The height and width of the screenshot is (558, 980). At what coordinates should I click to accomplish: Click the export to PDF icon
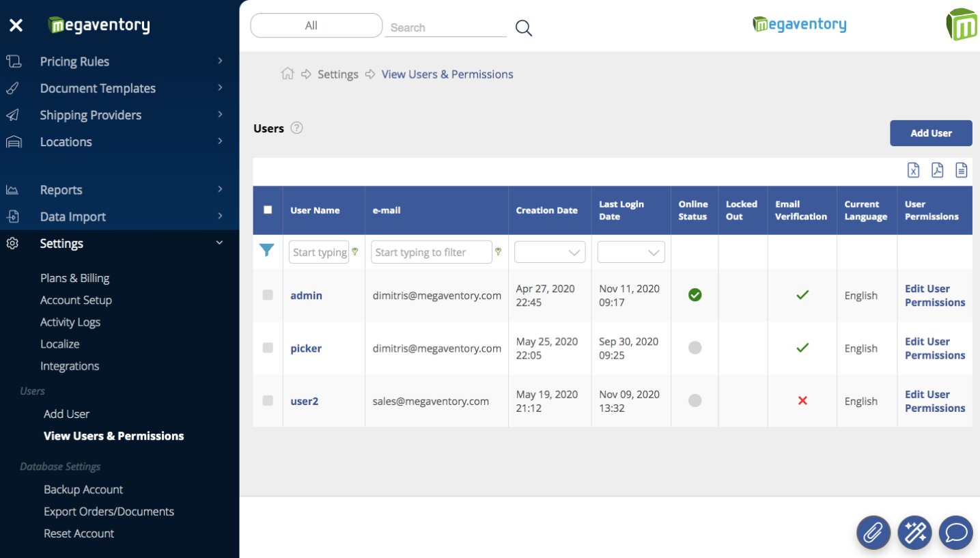click(937, 170)
